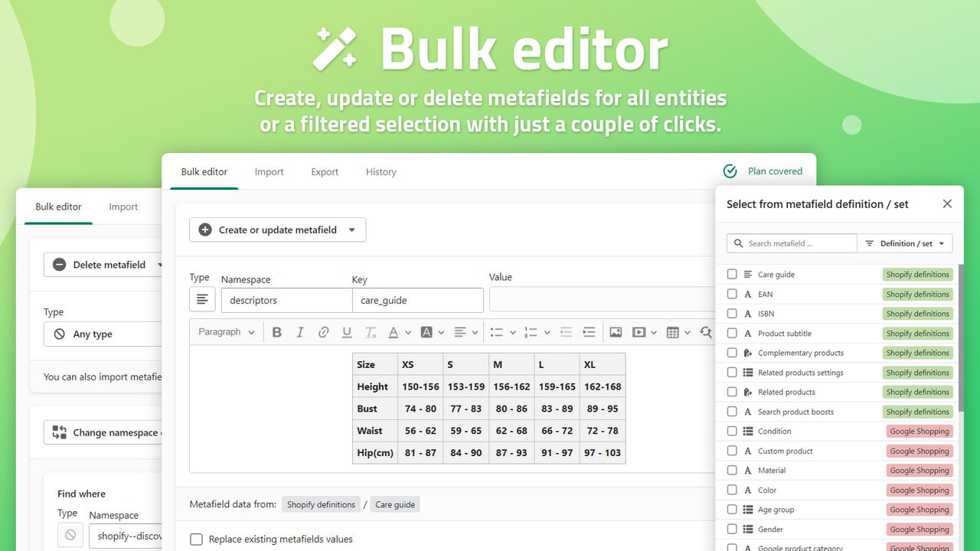
Task: Click the Plan covered link
Action: coord(775,171)
